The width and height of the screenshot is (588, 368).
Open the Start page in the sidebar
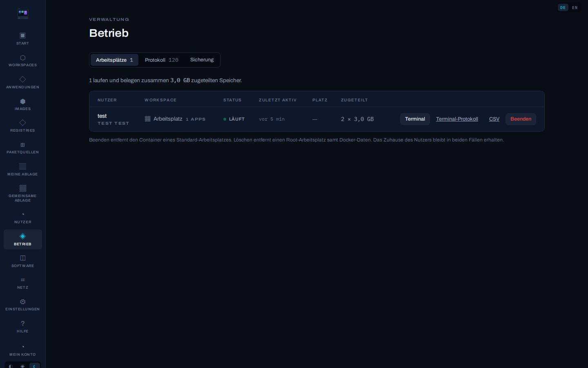(22, 39)
